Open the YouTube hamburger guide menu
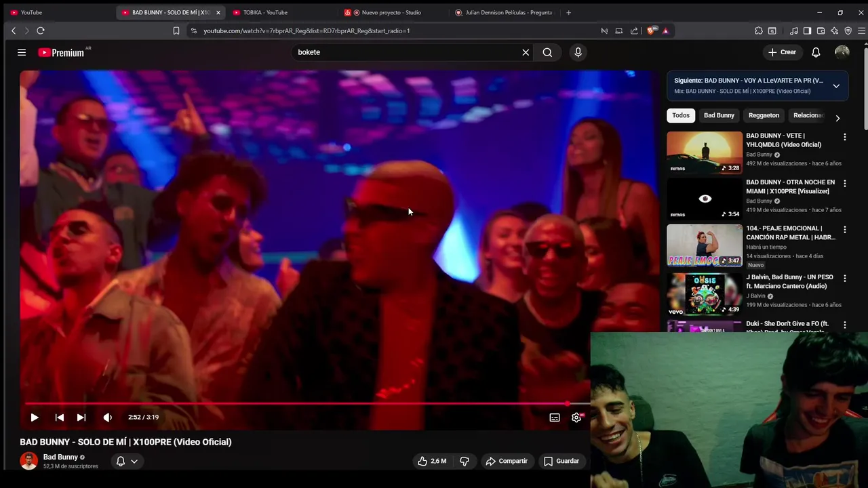Viewport: 868px width, 488px height. click(x=22, y=52)
